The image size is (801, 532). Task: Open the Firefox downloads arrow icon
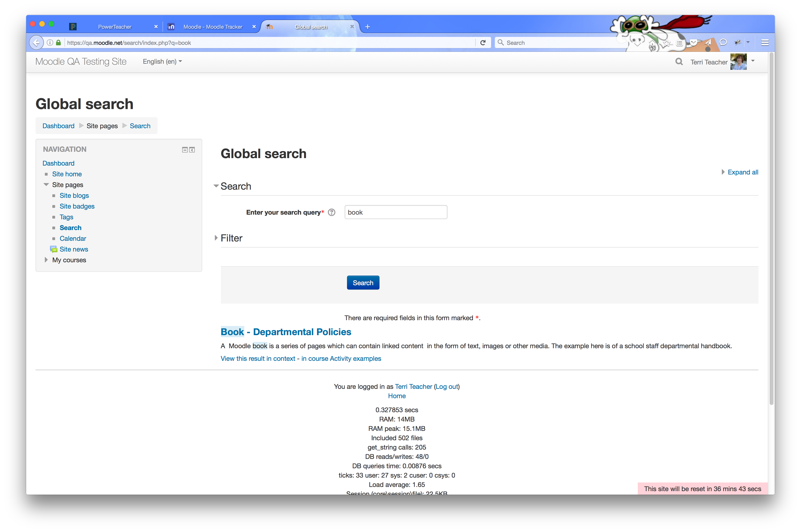coord(638,43)
